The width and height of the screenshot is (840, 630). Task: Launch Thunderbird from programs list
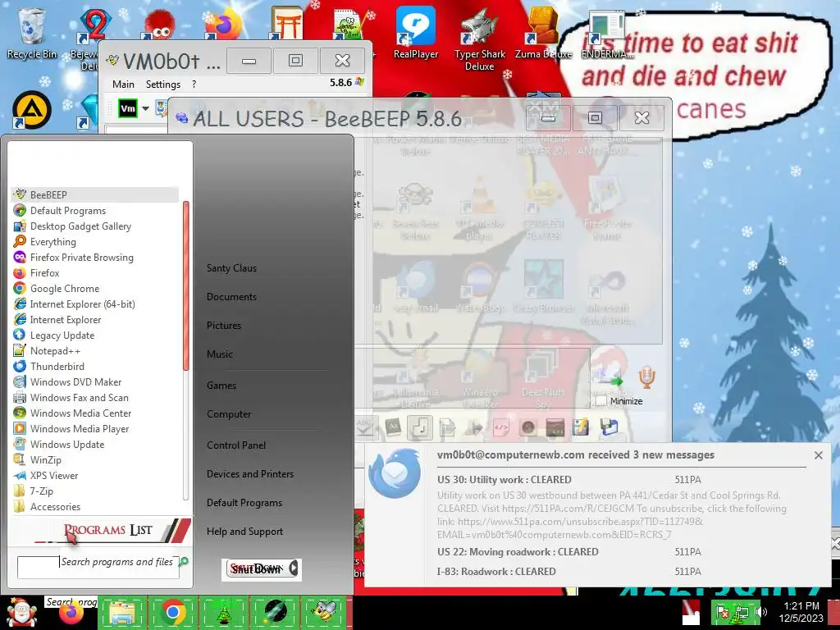point(95,366)
